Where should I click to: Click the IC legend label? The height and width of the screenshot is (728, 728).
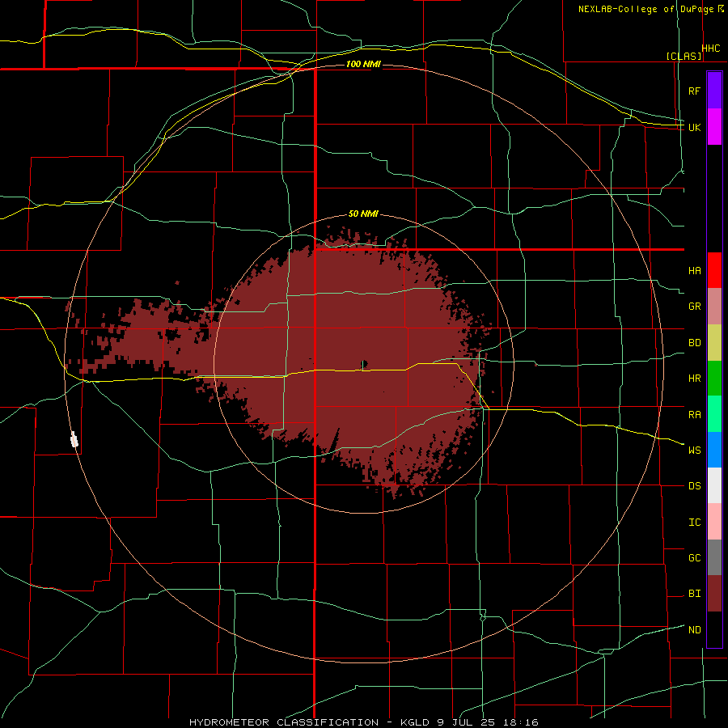pyautogui.click(x=694, y=522)
